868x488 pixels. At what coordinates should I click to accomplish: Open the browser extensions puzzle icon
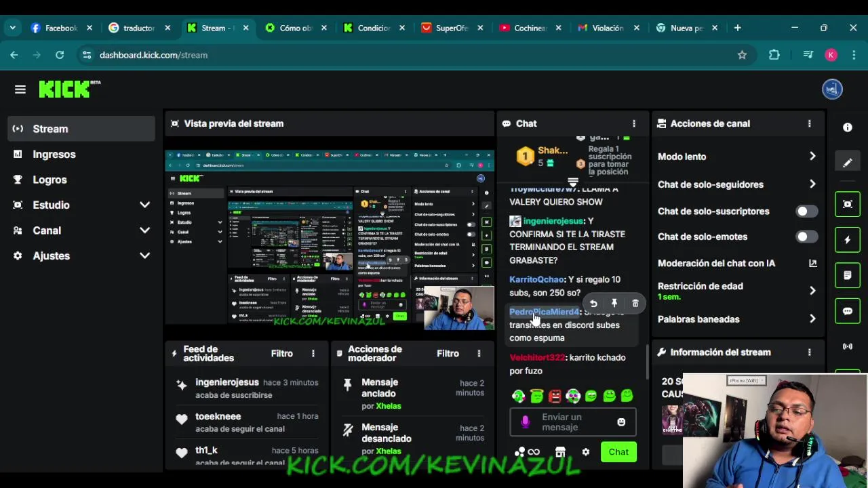[x=774, y=55]
